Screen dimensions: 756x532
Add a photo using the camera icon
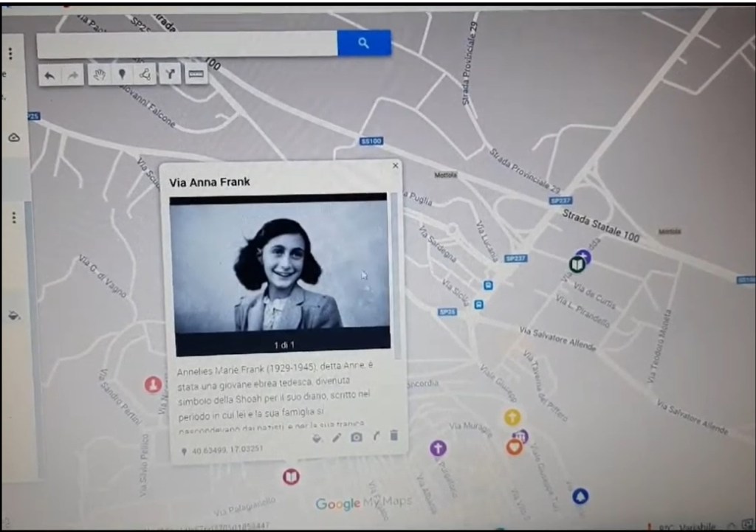(357, 438)
